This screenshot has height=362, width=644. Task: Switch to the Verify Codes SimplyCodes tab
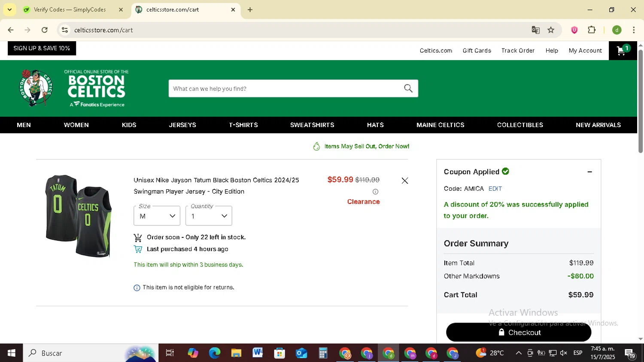pyautogui.click(x=70, y=9)
